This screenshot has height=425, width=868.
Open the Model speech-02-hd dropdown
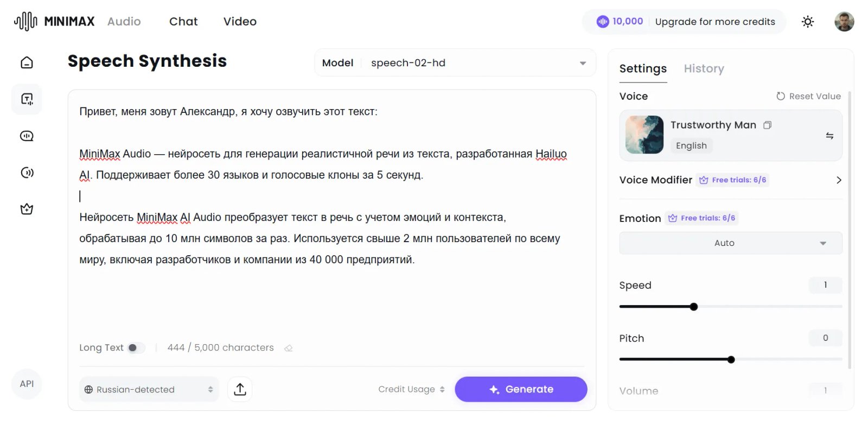coord(455,63)
